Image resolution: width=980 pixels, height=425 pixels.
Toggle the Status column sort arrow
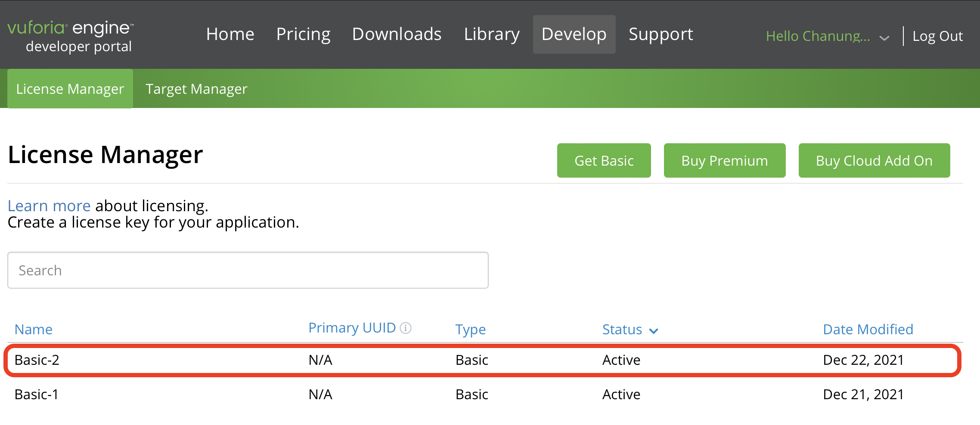pyautogui.click(x=654, y=331)
